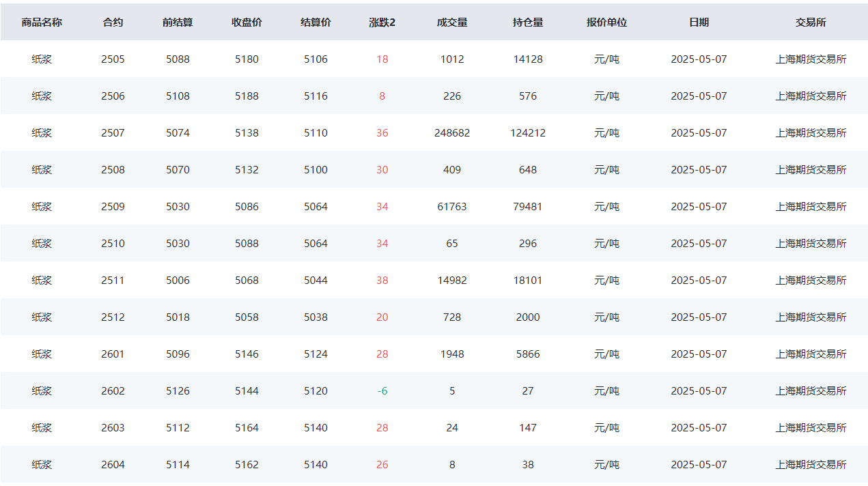Click previous settlement value 5018

[178, 317]
